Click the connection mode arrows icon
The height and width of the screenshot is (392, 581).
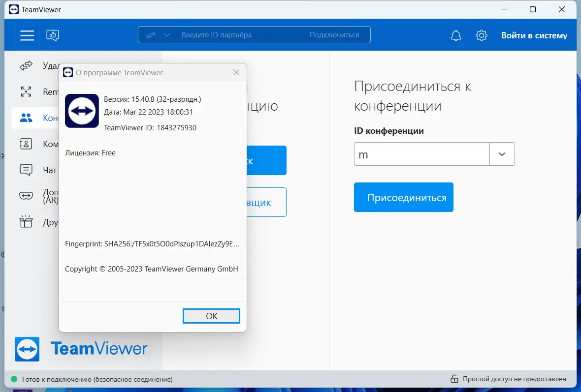tap(151, 35)
